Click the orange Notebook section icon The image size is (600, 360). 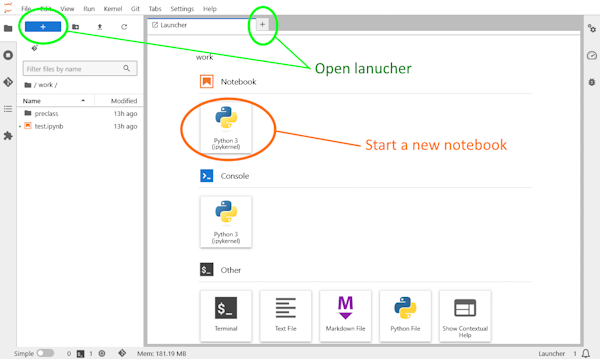point(207,81)
